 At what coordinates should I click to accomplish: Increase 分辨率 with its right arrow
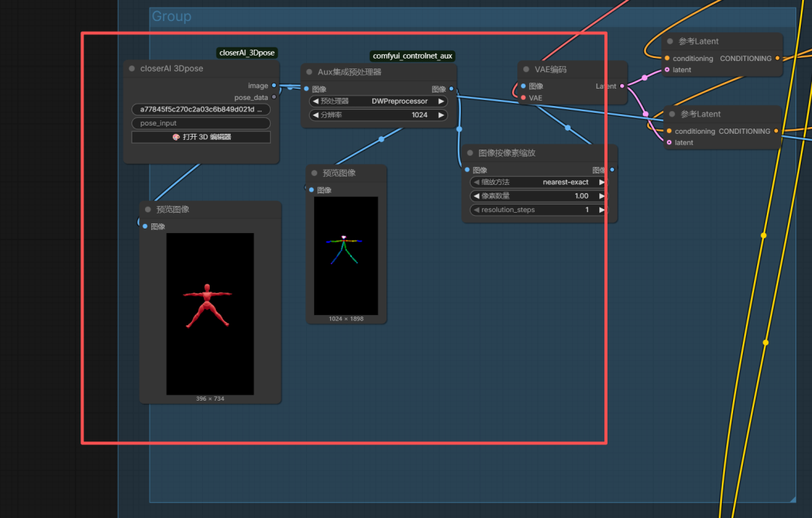coord(441,115)
